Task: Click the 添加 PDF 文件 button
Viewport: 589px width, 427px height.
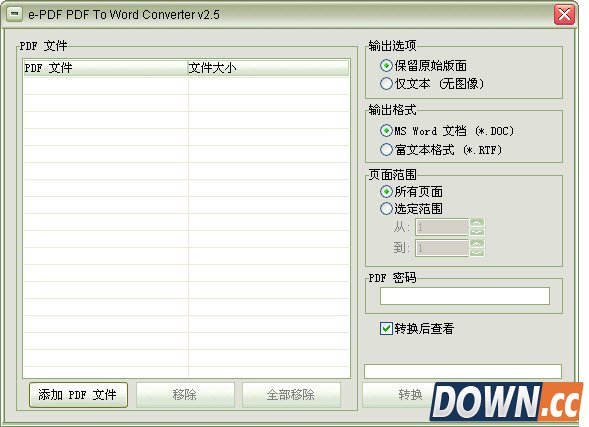Action: click(x=78, y=395)
